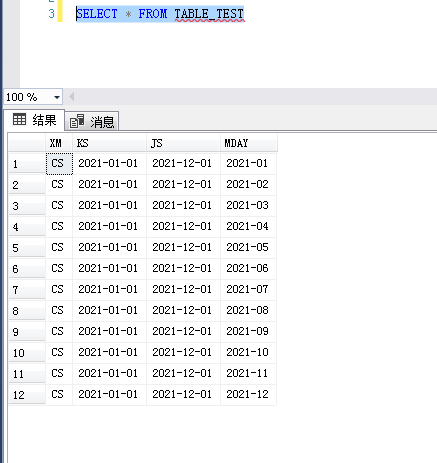Click the XM column header
This screenshot has height=463, width=437.
[x=59, y=143]
